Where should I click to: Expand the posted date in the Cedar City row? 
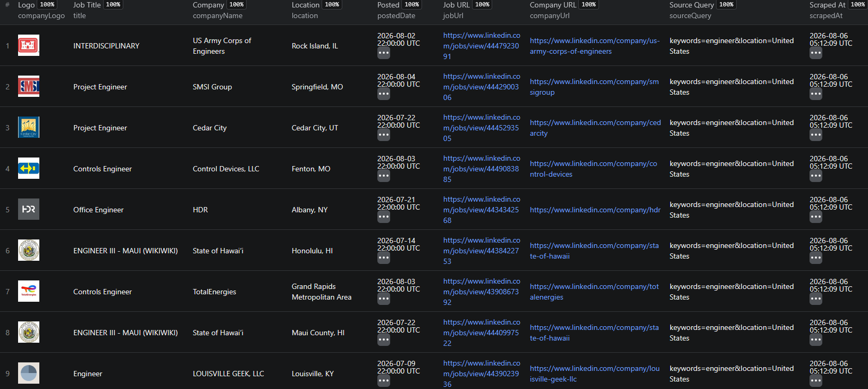coord(384,135)
